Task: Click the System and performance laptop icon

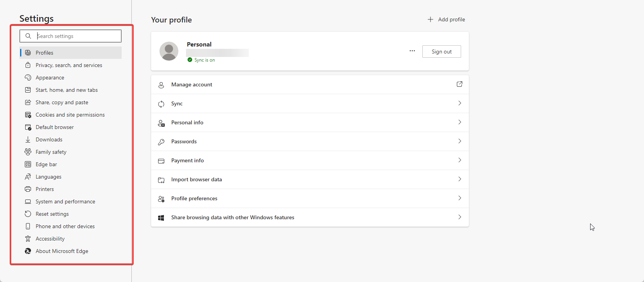Action: (x=28, y=201)
